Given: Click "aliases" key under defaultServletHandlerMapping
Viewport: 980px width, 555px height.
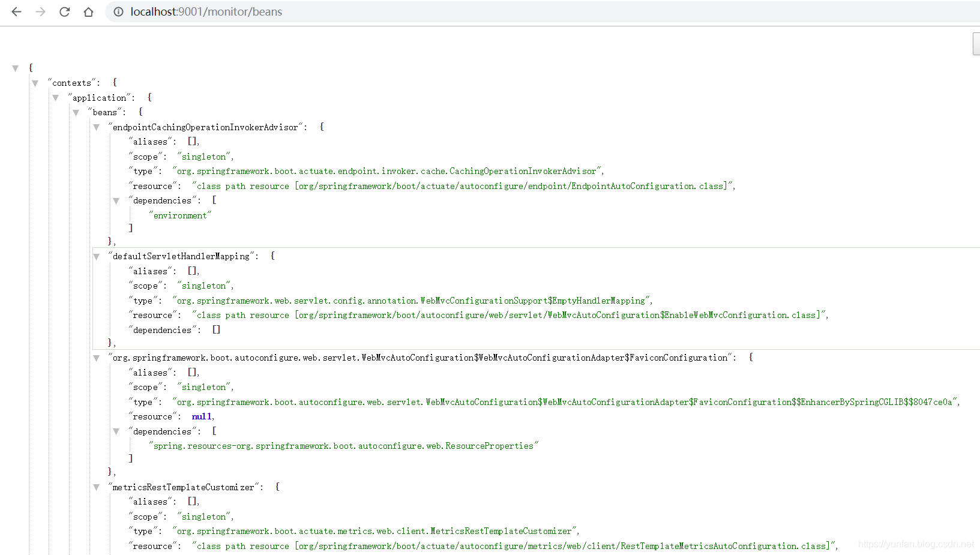Looking at the screenshot, I should 150,271.
